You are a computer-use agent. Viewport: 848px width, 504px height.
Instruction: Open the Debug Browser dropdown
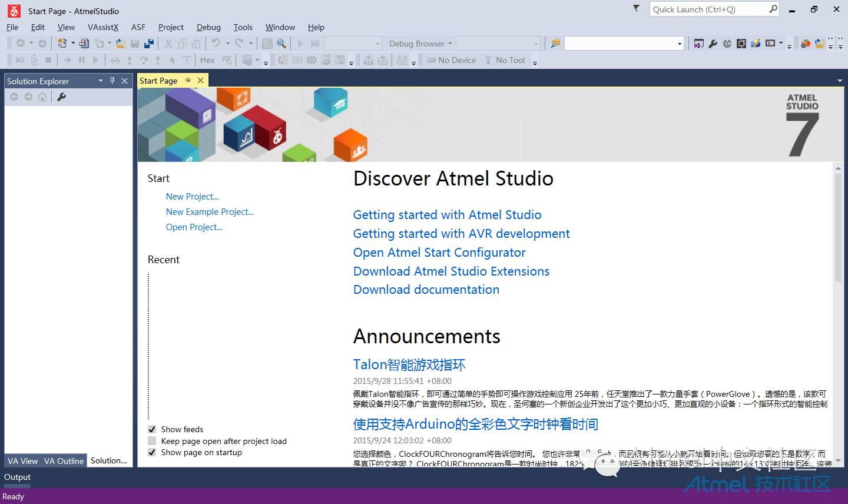click(420, 44)
